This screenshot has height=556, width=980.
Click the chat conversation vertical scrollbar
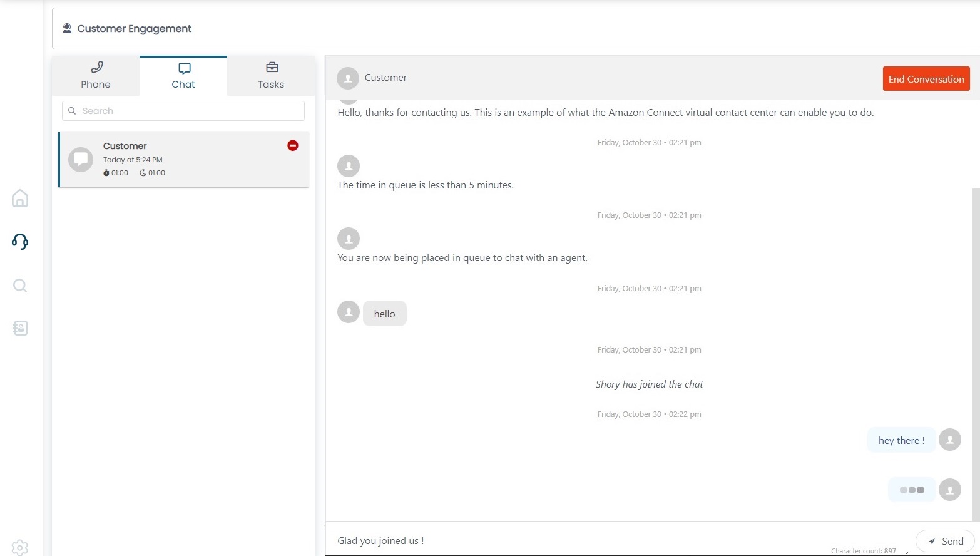(976, 354)
